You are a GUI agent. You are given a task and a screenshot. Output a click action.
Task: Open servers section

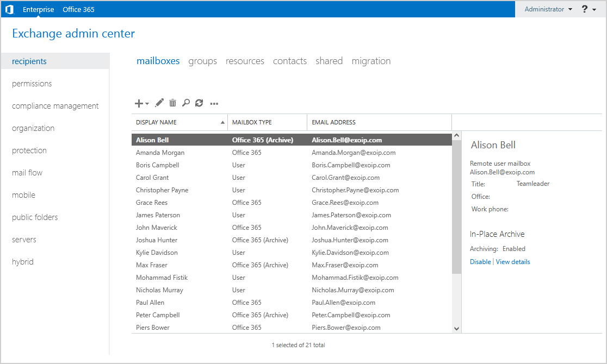(24, 240)
